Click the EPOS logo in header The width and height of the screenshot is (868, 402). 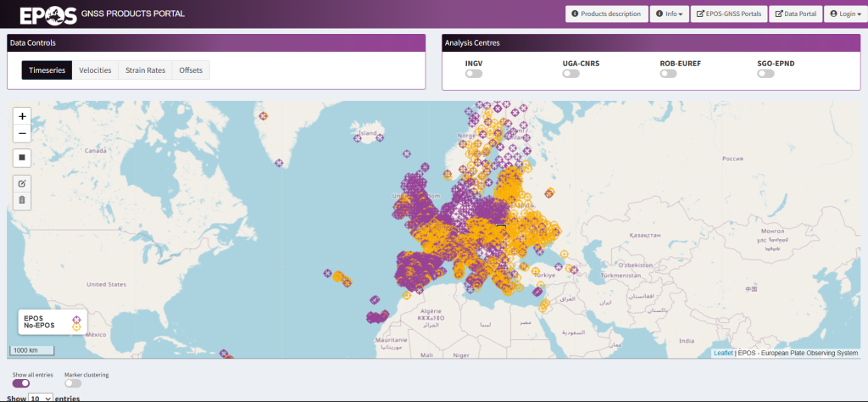click(x=50, y=14)
